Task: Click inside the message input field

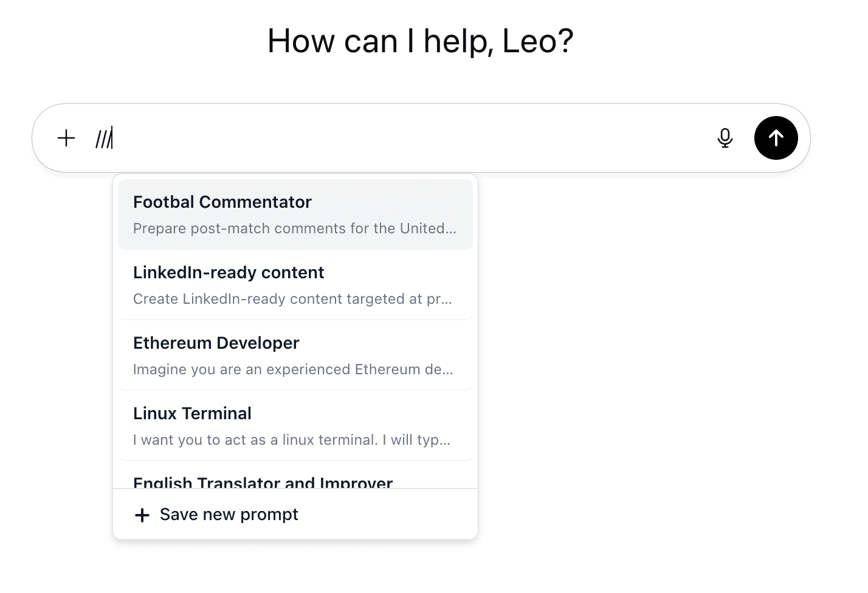Action: click(365, 138)
